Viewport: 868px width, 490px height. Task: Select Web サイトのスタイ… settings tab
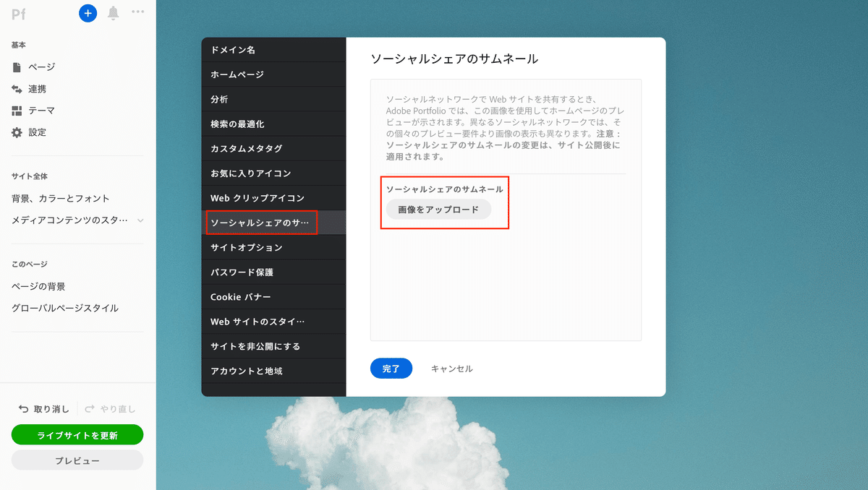pos(273,322)
